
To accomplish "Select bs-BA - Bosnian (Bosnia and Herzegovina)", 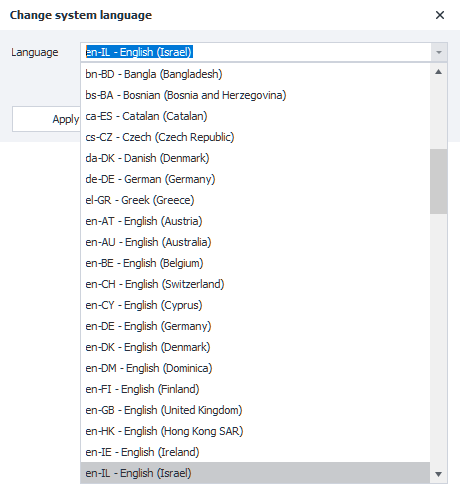I will 255,95.
